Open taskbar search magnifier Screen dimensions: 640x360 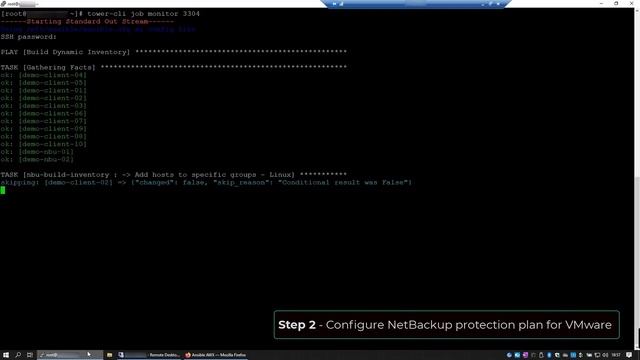[18, 355]
